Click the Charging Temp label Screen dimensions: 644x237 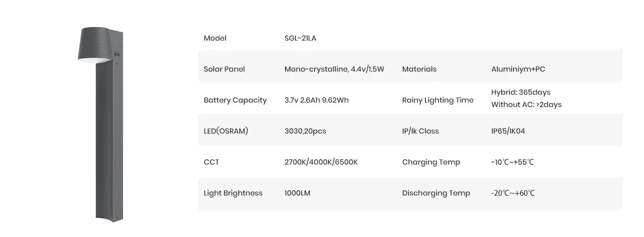(431, 162)
